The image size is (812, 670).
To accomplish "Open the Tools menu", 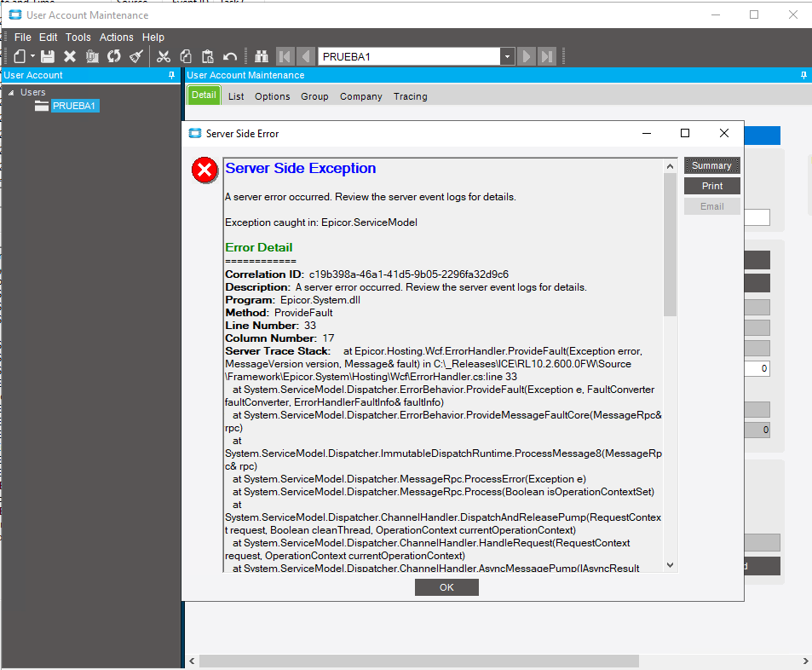I will [x=78, y=38].
